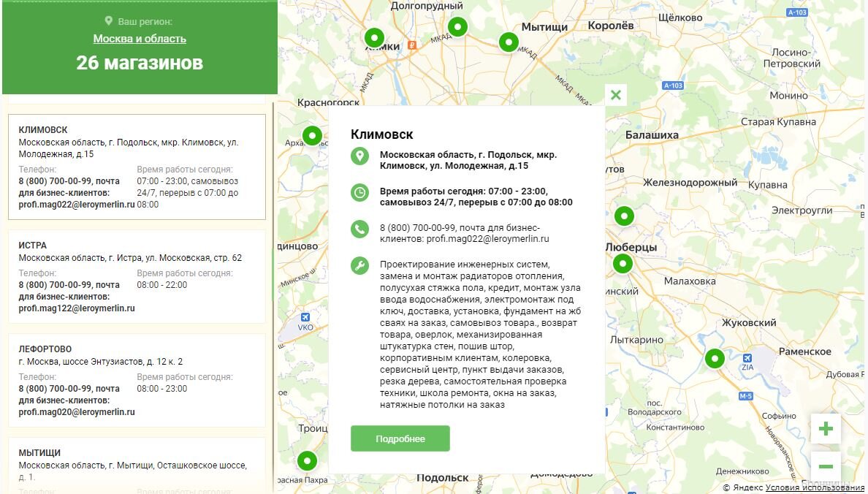
Task: Click the ZIA airport icon on map
Action: click(x=747, y=358)
